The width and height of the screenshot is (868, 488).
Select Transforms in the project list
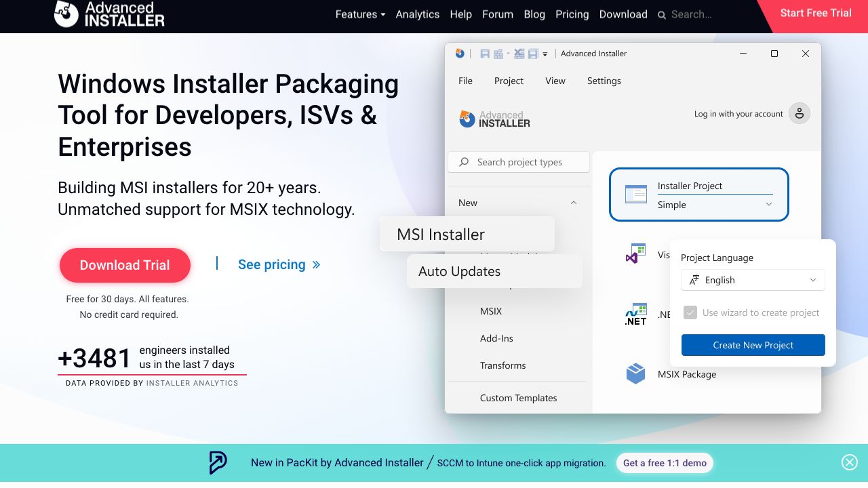(x=502, y=365)
